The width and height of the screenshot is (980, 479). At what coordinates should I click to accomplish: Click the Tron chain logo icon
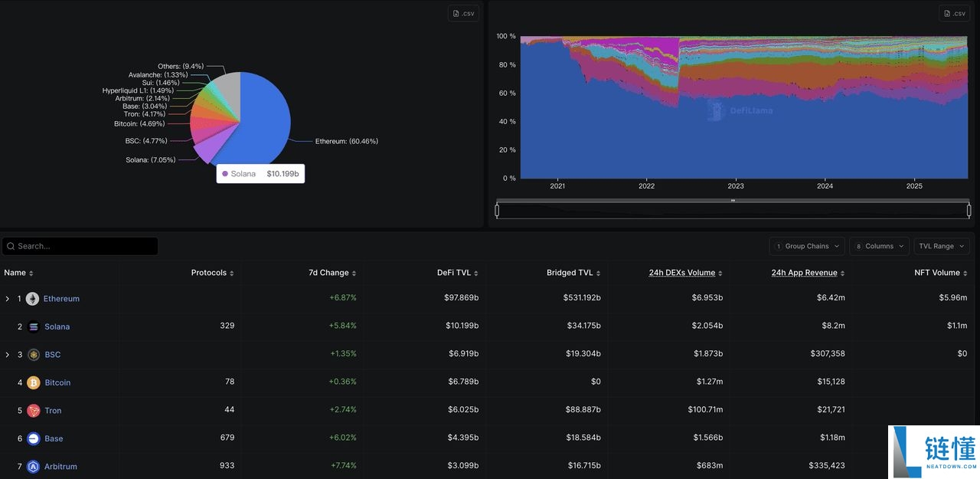pos(33,411)
